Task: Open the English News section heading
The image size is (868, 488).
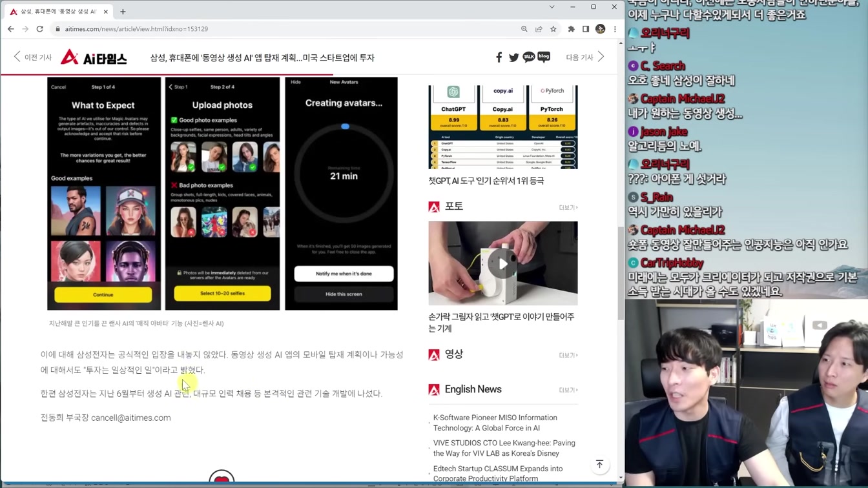Action: click(x=473, y=389)
